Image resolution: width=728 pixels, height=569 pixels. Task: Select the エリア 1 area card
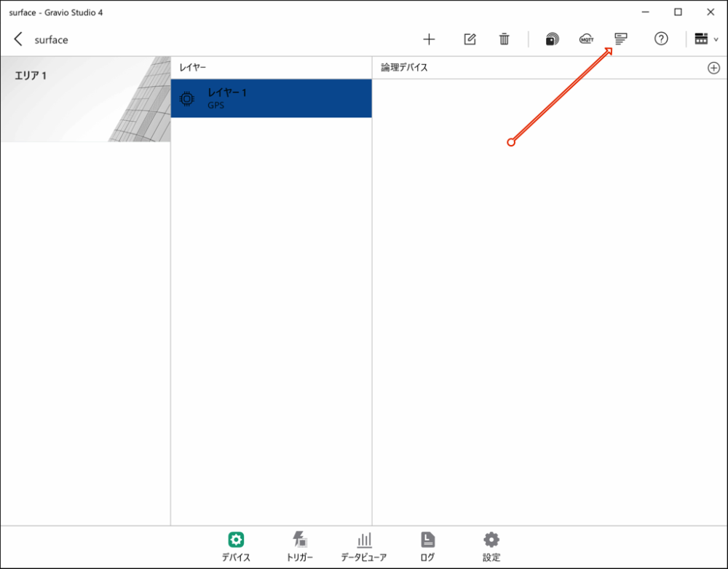(85, 99)
